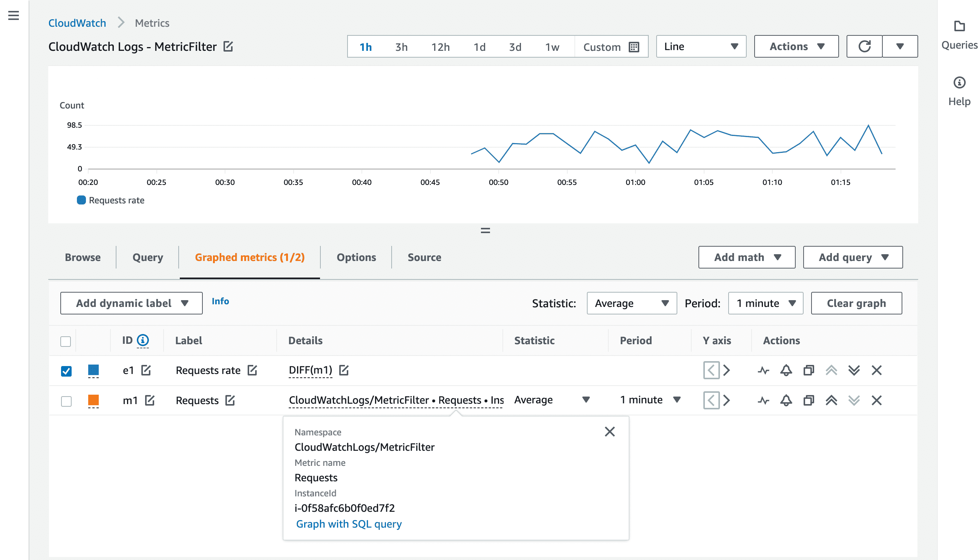The image size is (980, 560).
Task: Edit the m1 metric ID
Action: click(x=150, y=400)
